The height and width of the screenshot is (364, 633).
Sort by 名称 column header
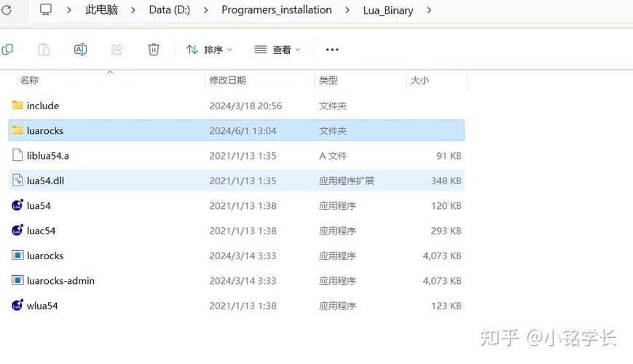29,80
